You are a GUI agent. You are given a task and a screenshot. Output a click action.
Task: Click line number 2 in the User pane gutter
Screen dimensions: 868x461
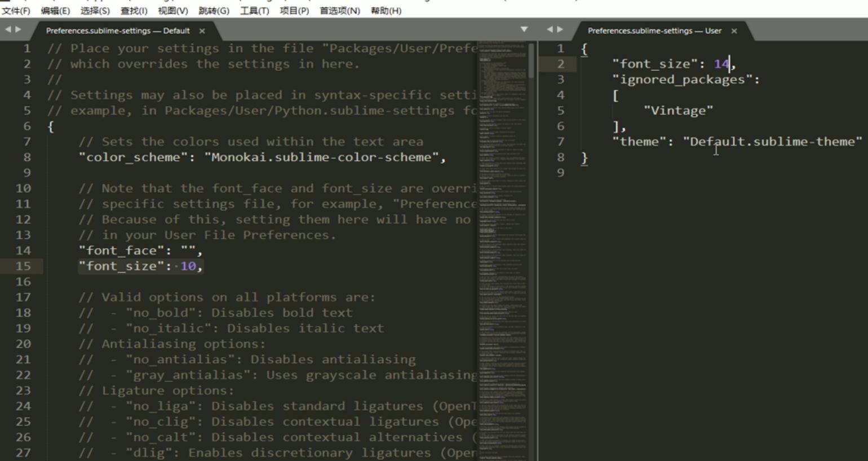coord(560,64)
